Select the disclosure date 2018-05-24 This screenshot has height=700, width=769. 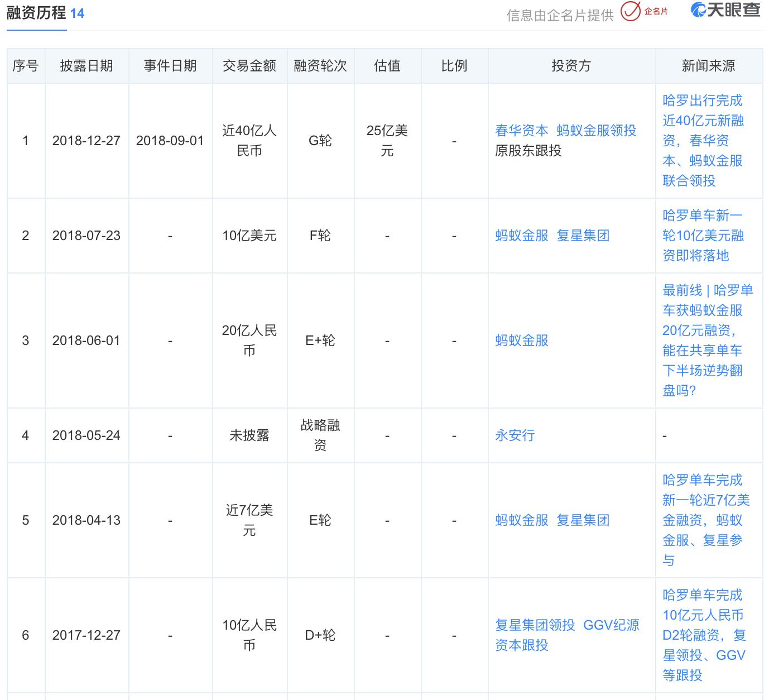86,435
